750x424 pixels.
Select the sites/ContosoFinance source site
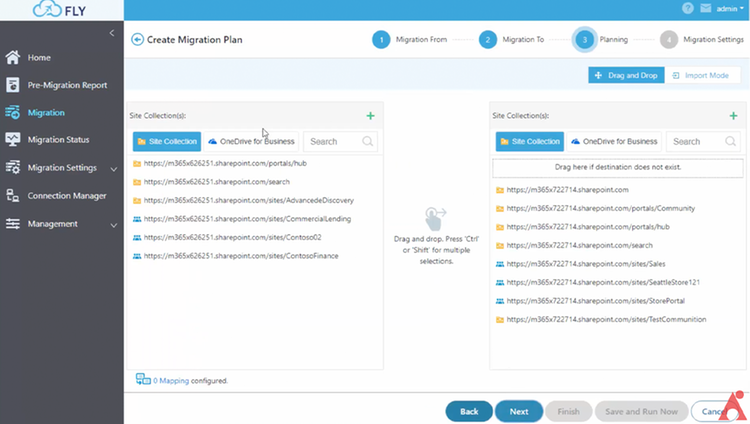(241, 256)
